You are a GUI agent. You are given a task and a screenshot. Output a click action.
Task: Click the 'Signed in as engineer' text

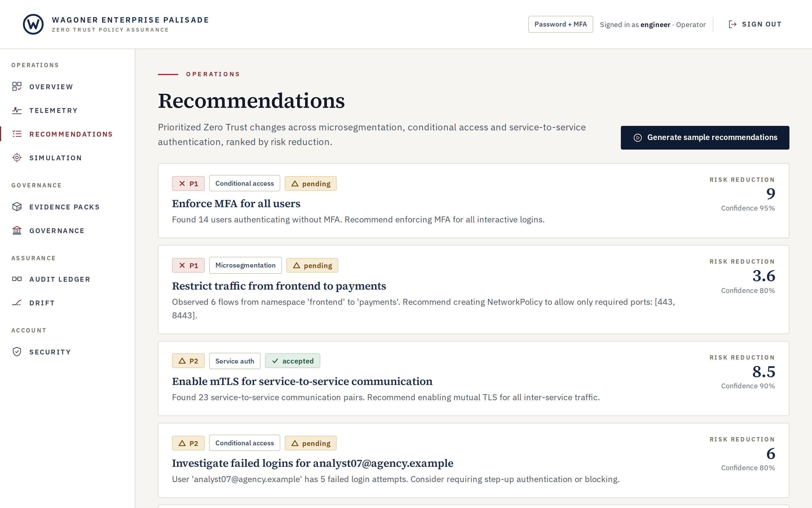point(635,25)
